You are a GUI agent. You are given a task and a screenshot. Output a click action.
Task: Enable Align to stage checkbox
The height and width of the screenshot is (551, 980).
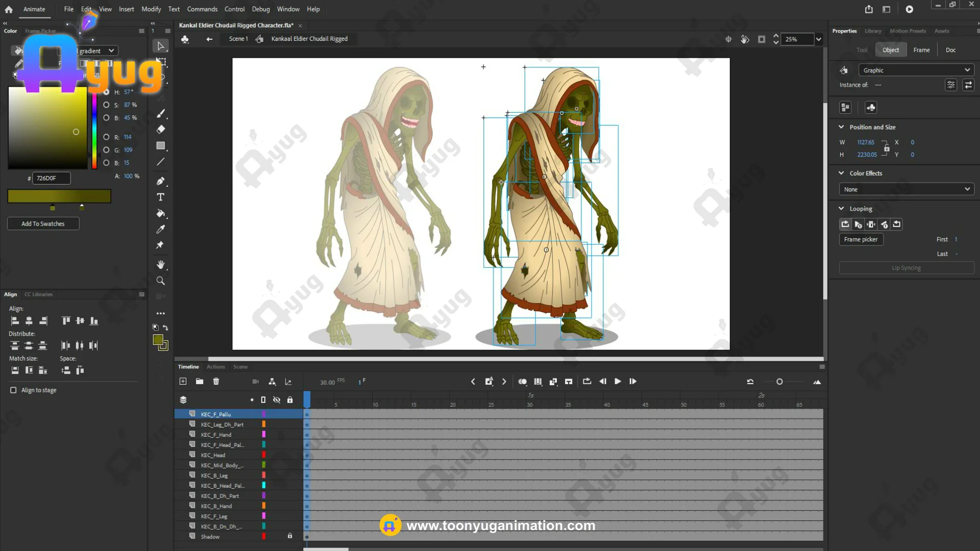(x=13, y=390)
